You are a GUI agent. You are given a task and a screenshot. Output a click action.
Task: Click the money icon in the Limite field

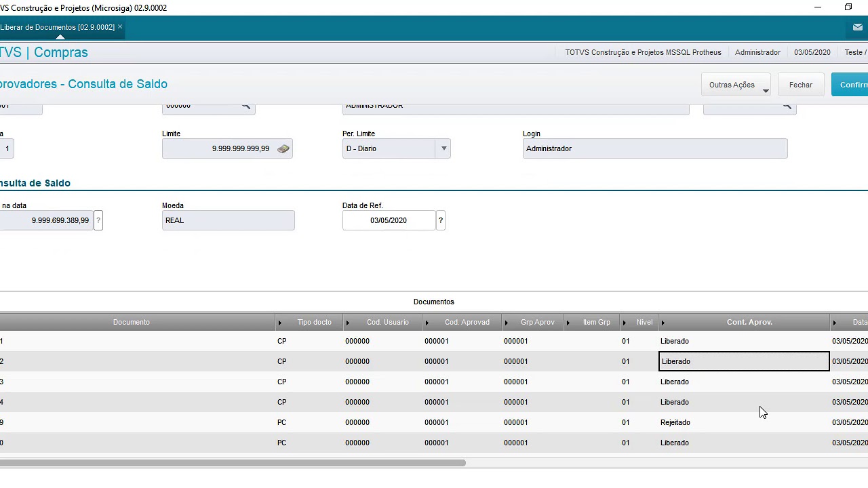[x=283, y=148]
